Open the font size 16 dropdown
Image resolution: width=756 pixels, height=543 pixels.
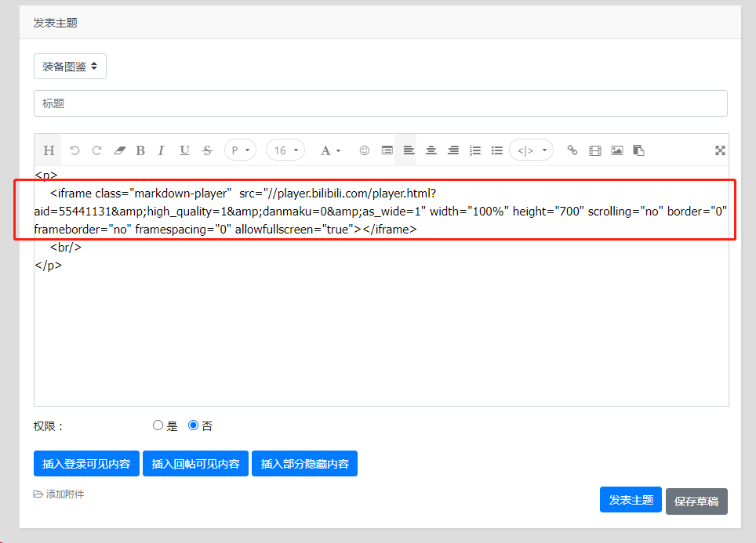(285, 150)
